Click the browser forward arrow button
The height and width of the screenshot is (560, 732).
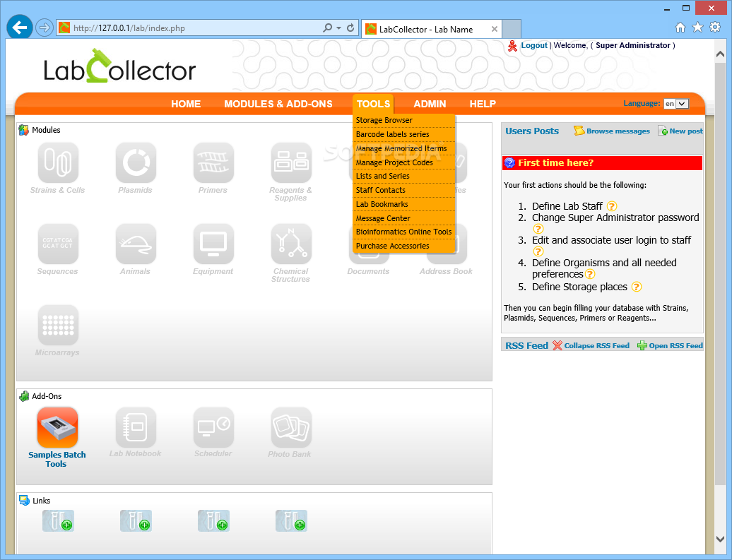[45, 28]
